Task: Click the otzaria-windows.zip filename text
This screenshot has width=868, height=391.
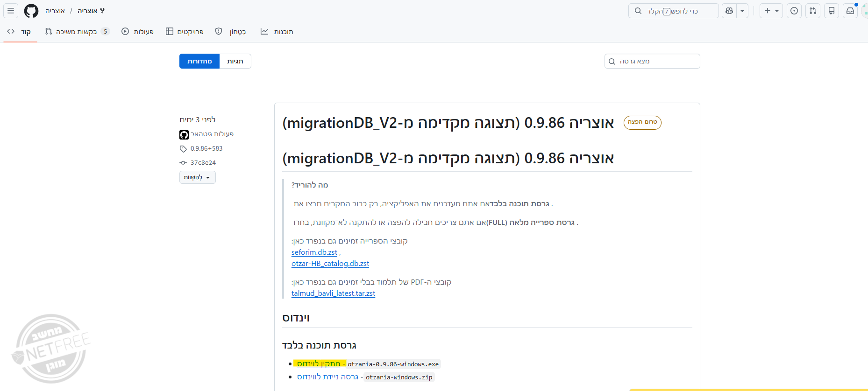Action: coord(399,377)
